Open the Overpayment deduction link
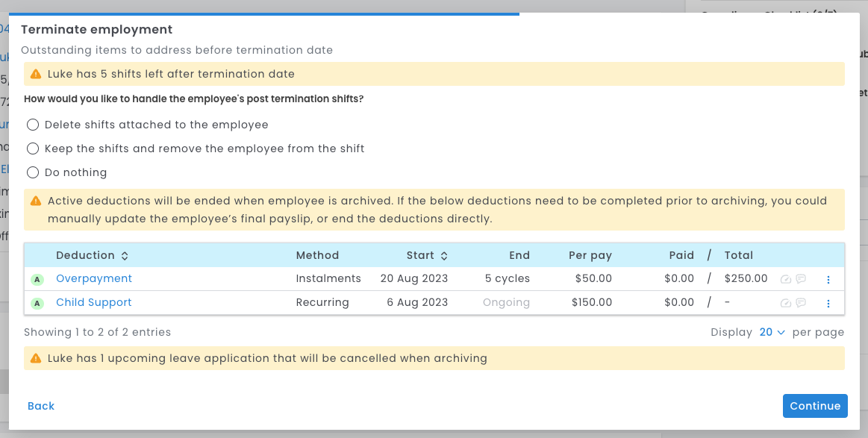This screenshot has height=438, width=868. (94, 278)
